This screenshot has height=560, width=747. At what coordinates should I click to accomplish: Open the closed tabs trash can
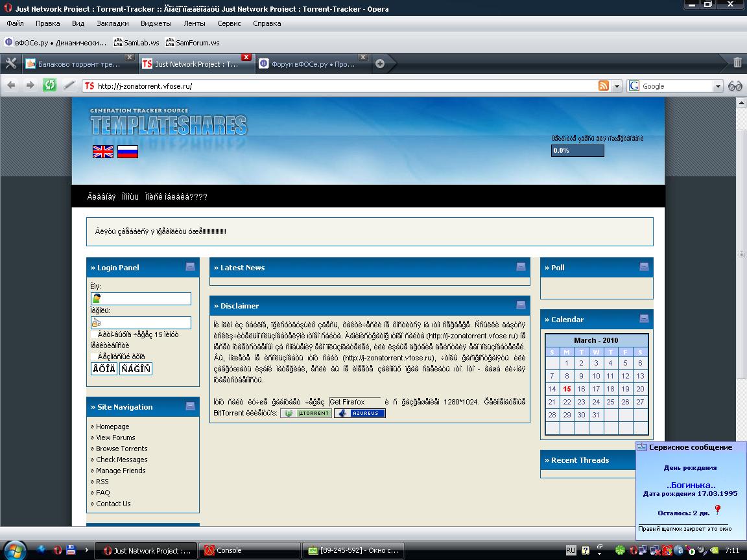pyautogui.click(x=737, y=63)
